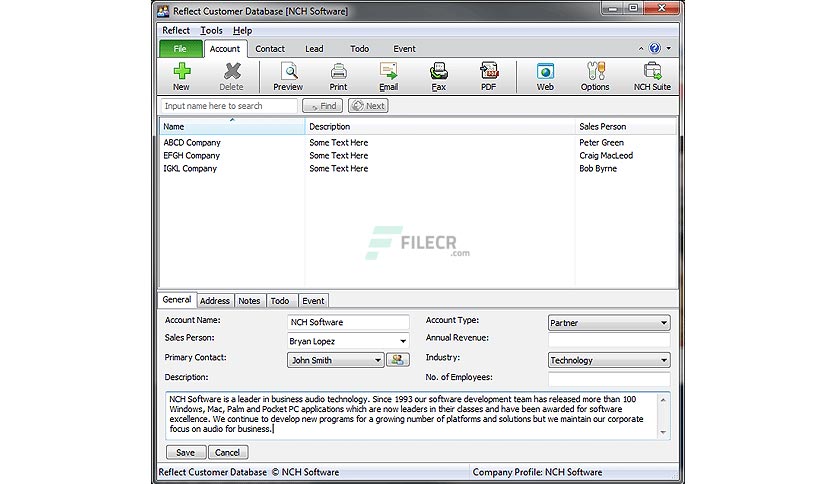
Task: Open the Help menu
Action: [243, 30]
